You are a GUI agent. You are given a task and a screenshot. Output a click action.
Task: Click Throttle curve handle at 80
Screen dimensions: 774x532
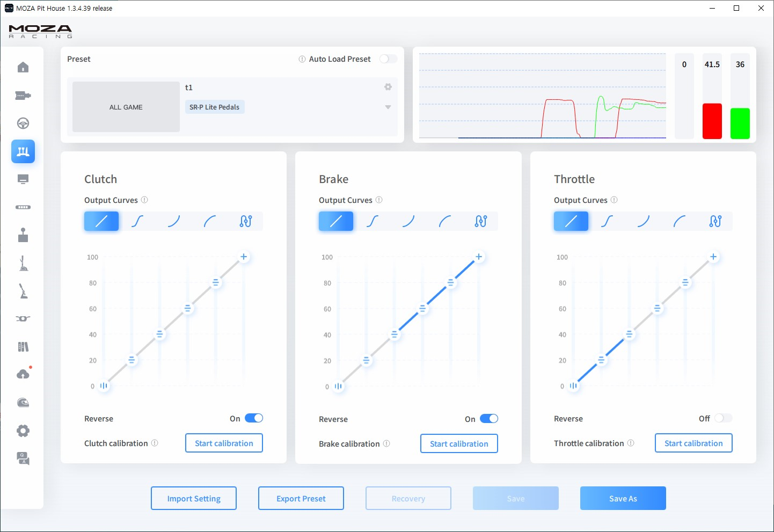685,282
